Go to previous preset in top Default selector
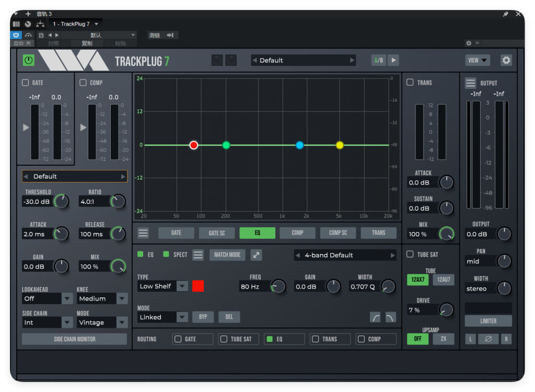 [254, 60]
